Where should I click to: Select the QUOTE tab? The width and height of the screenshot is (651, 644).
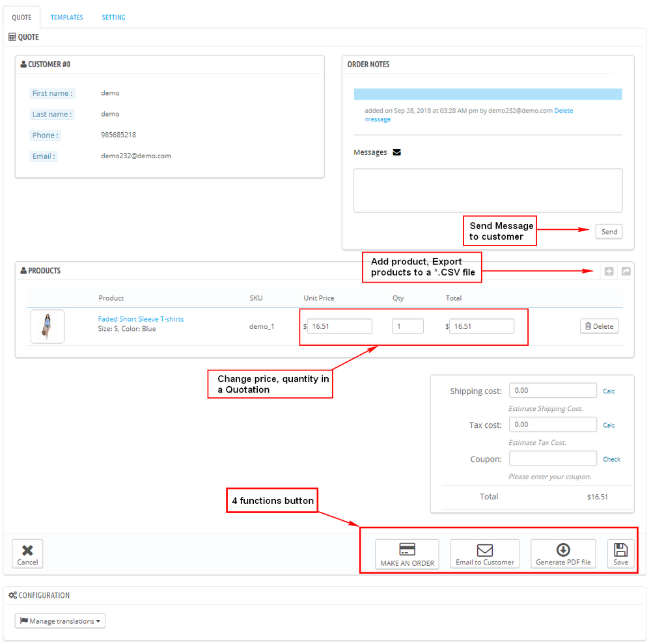(x=21, y=18)
